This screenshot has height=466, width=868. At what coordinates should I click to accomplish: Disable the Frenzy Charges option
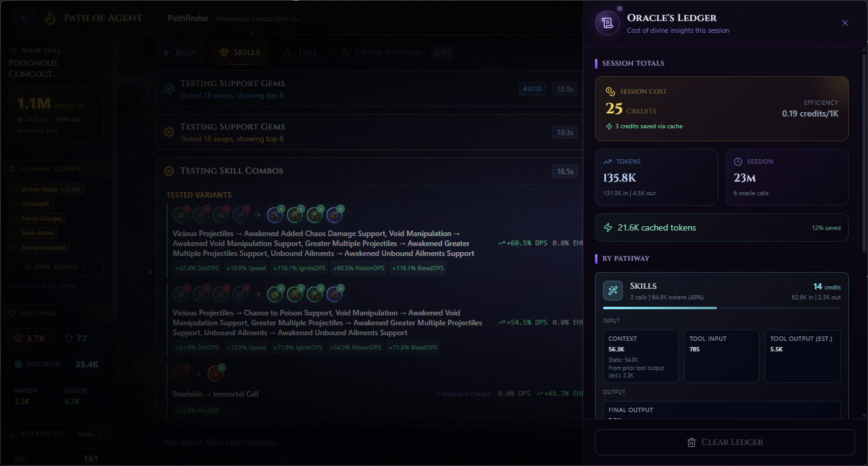pos(38,218)
